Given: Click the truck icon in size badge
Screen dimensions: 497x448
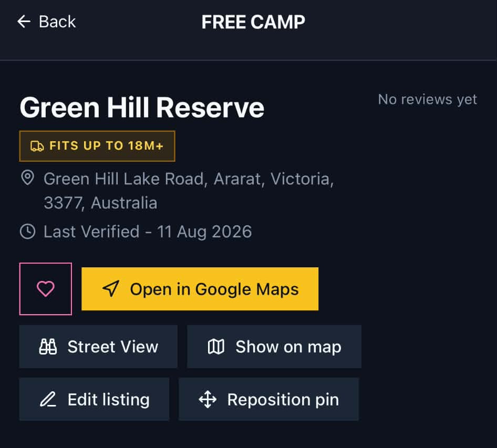Looking at the screenshot, I should 37,146.
